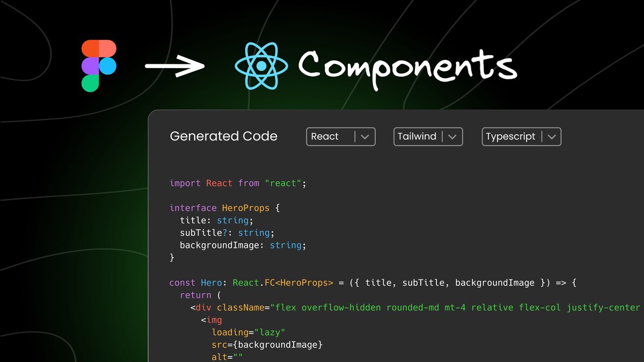The width and height of the screenshot is (644, 362).
Task: Click the purple segment of the Figma logo
Action: [89, 65]
